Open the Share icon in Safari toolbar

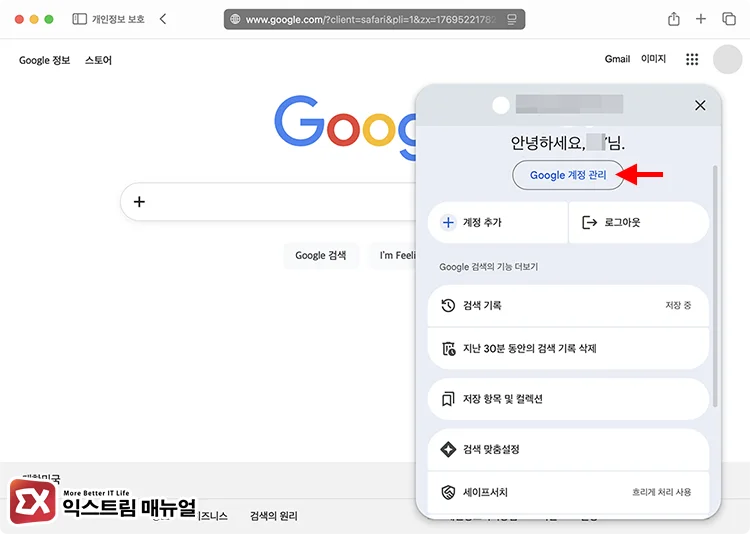[673, 19]
